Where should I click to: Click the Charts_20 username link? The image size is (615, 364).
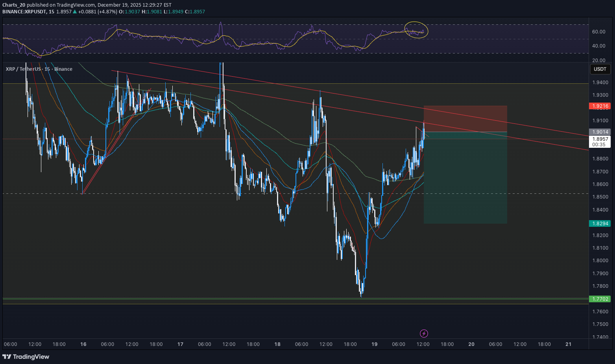[14, 5]
